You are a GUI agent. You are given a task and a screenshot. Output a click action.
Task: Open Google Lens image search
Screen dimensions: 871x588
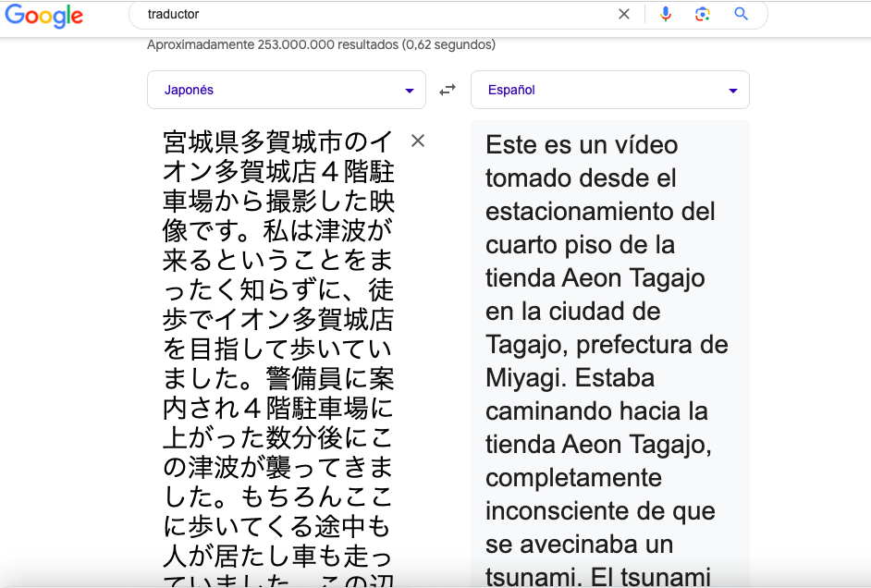[703, 15]
